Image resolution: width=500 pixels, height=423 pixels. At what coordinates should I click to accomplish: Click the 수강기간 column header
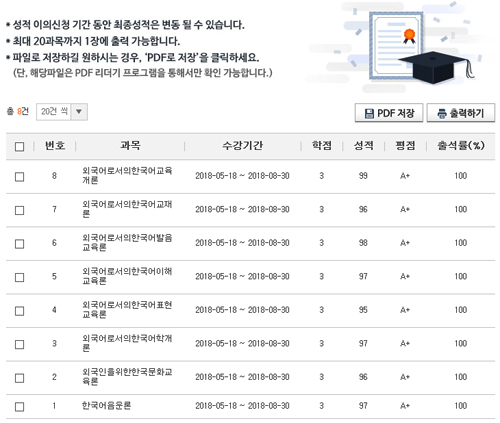[x=243, y=145]
